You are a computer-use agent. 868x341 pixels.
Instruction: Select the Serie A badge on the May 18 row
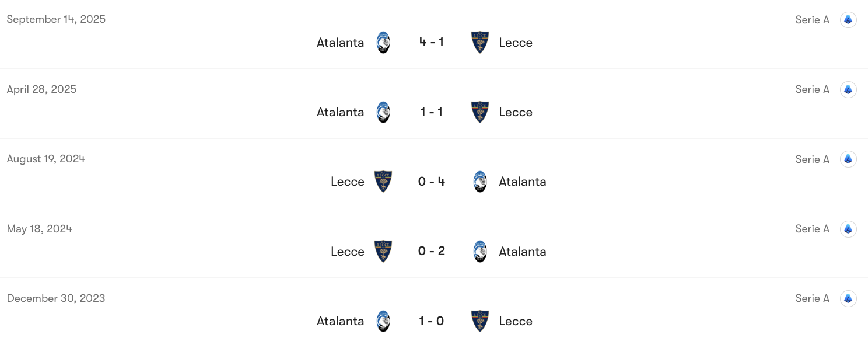pos(848,229)
